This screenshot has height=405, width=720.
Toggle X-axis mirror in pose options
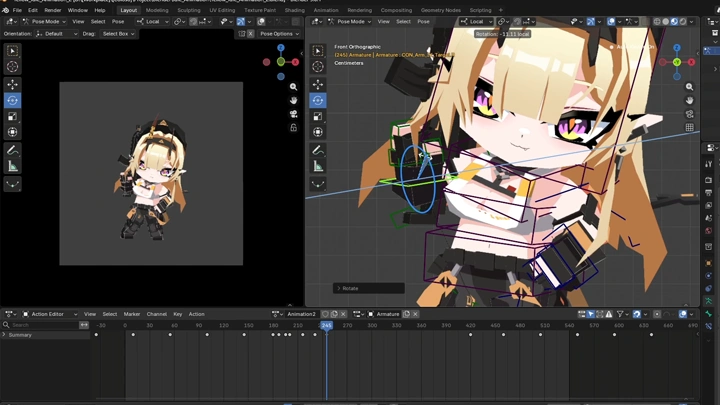click(x=250, y=34)
